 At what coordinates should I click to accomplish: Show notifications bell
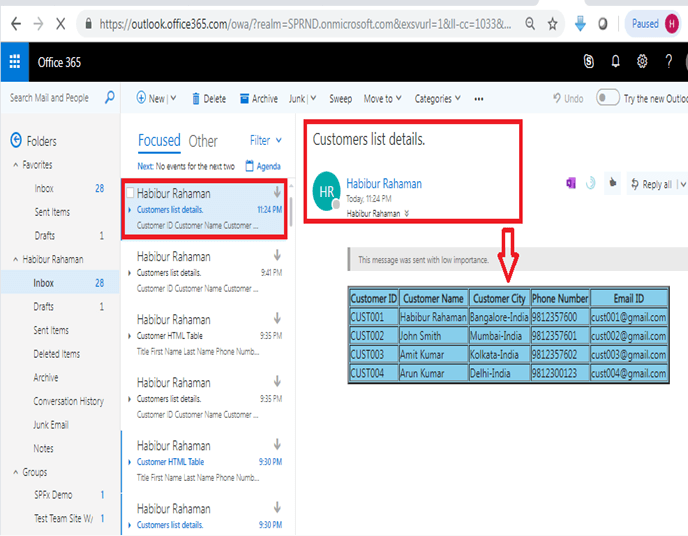click(x=616, y=61)
